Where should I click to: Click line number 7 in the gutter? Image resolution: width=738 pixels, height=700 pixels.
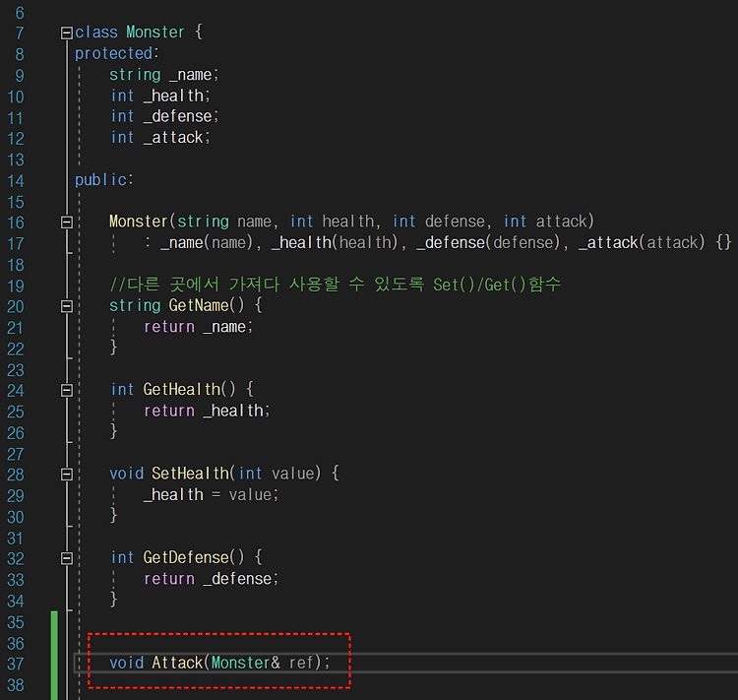pos(20,33)
